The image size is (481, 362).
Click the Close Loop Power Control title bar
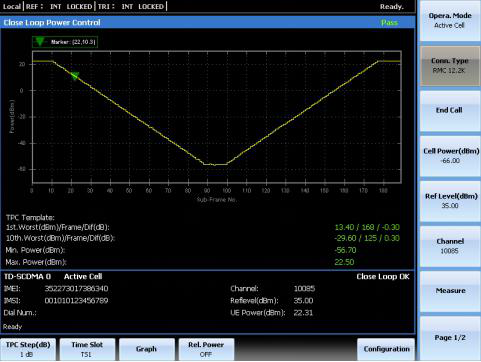[207, 22]
